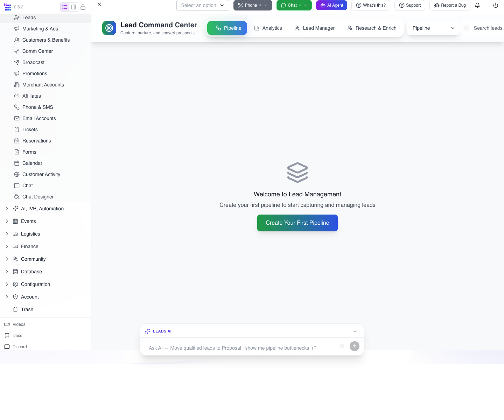The height and width of the screenshot is (420, 504).
Task: Click the Leads AI history icon
Action: (342, 346)
